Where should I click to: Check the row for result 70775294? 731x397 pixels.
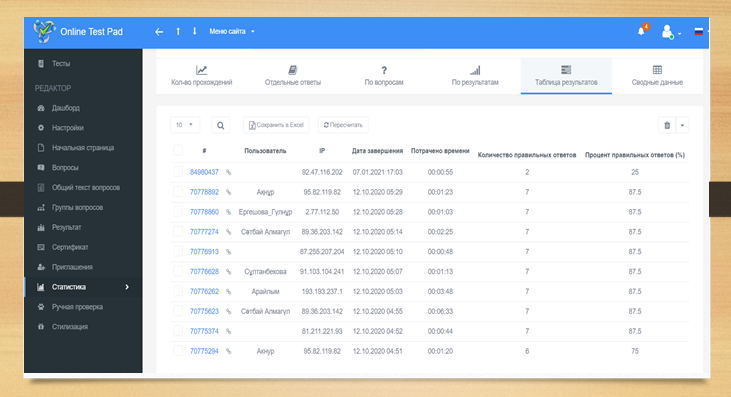(178, 350)
